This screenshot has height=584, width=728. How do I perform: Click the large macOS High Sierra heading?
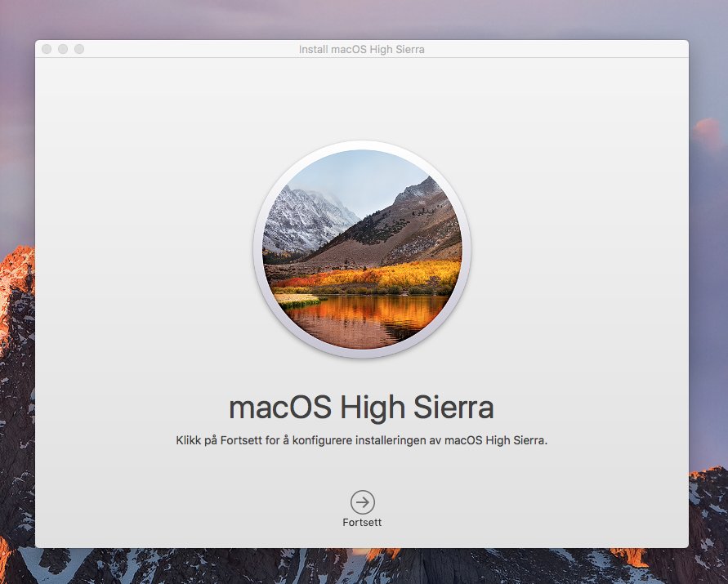tap(361, 408)
